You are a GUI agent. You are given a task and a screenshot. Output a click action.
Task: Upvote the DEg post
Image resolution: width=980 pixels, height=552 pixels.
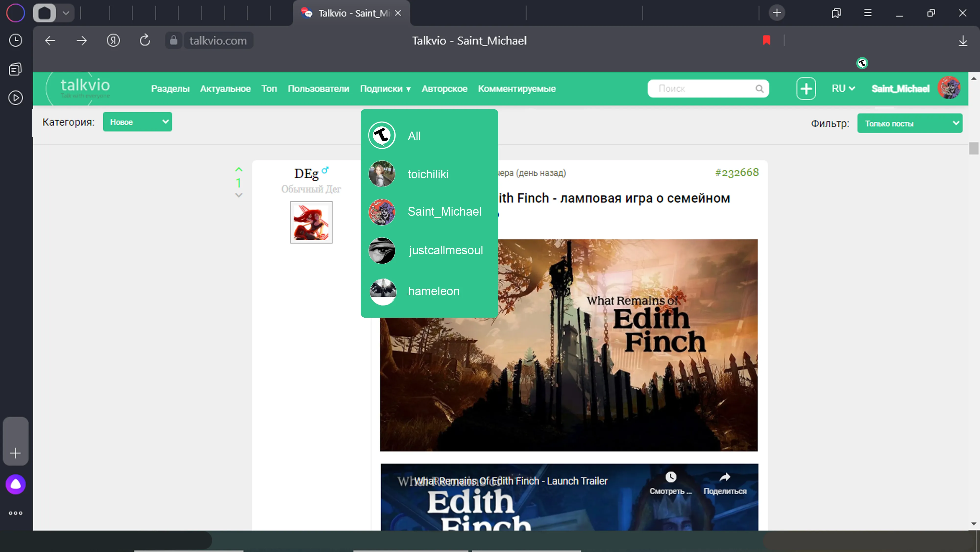[x=239, y=170]
